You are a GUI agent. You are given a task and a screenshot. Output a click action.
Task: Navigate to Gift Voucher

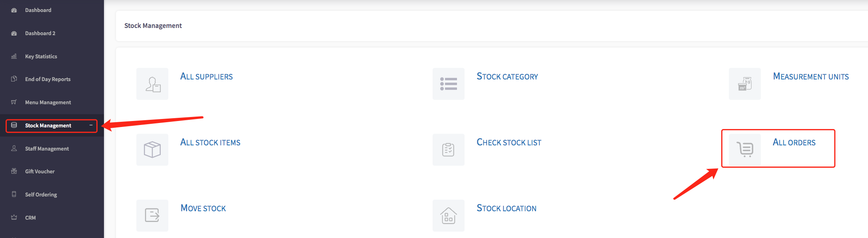[40, 171]
